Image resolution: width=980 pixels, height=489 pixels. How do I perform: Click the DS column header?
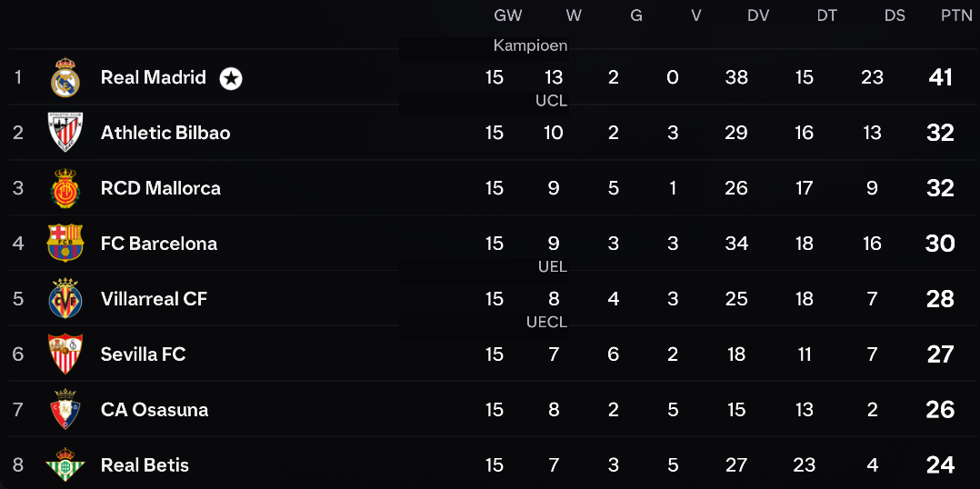(895, 15)
